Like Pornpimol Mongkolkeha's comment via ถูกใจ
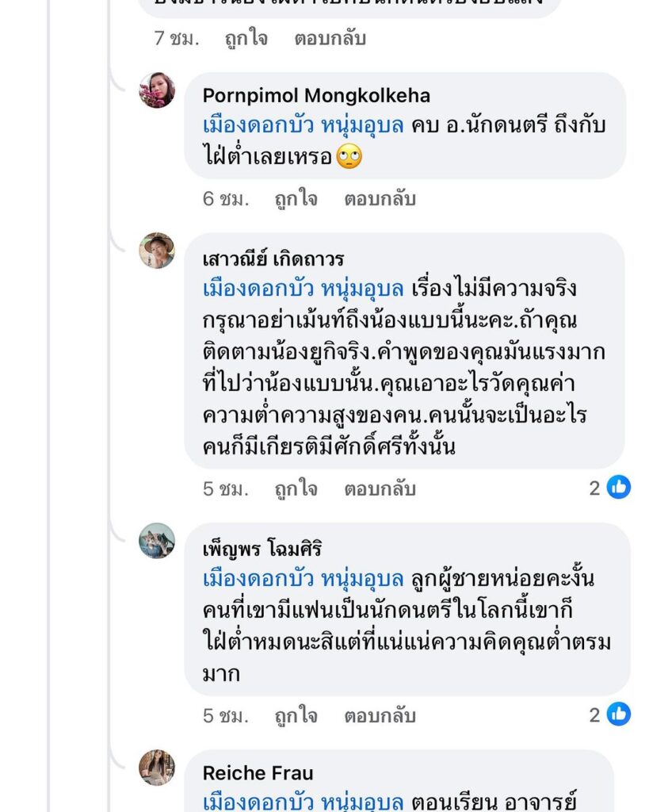The height and width of the screenshot is (812, 649). 296,199
